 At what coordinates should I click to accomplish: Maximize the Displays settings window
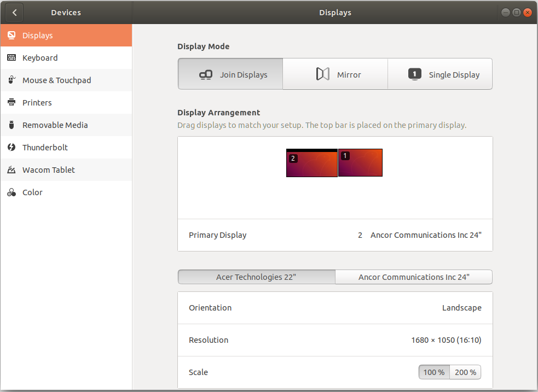pos(517,13)
